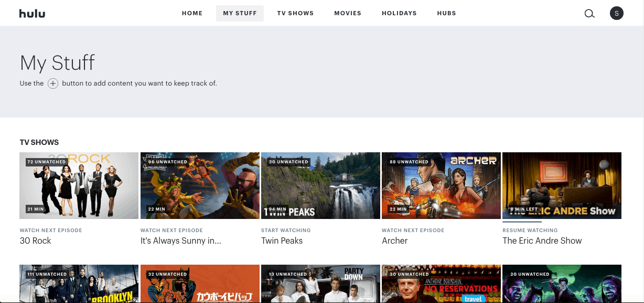The height and width of the screenshot is (303, 644).
Task: Open the 20 Unwatched green monsters thumbnail
Action: click(x=562, y=284)
